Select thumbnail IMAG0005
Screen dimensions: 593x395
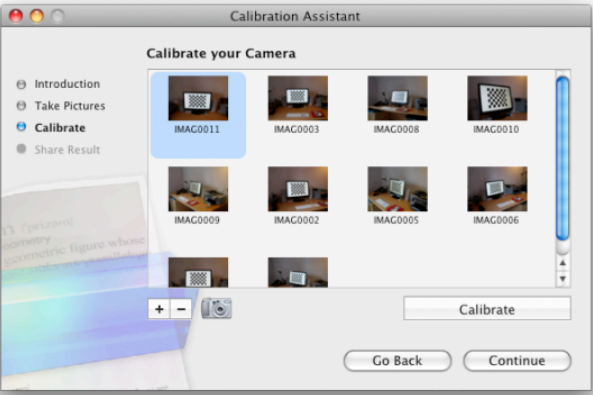pyautogui.click(x=397, y=189)
